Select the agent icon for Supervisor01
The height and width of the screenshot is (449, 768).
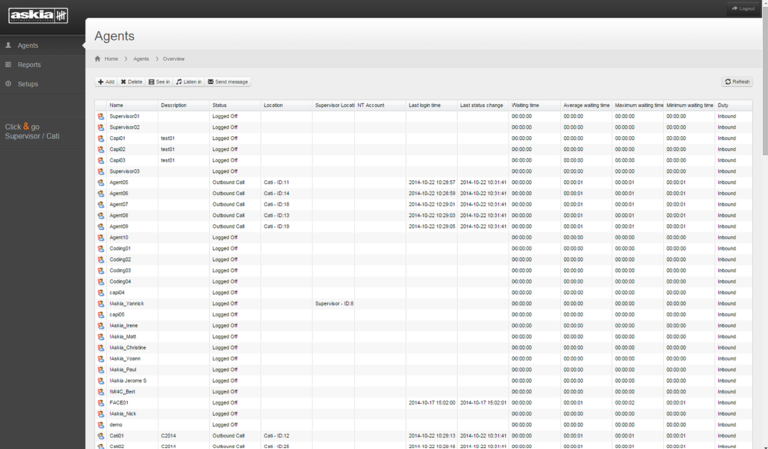tap(101, 117)
